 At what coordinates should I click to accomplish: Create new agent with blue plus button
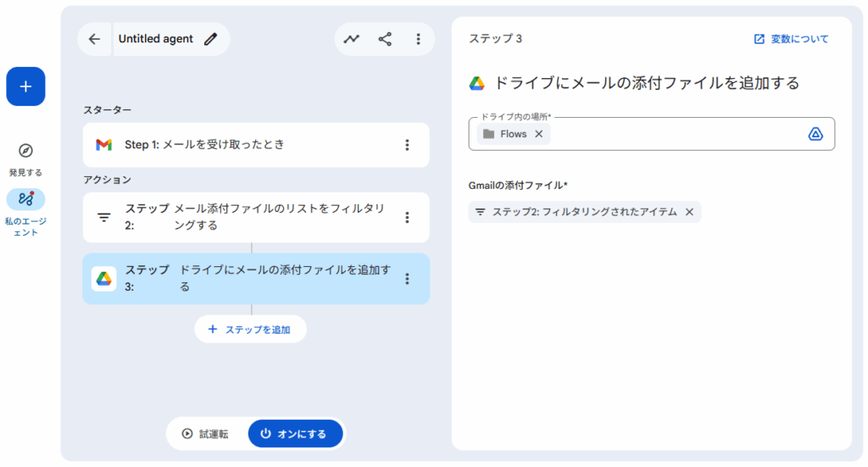pos(25,86)
